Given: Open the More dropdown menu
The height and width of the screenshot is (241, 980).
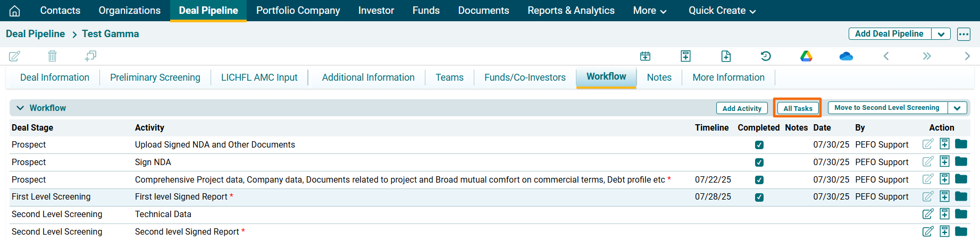Looking at the screenshot, I should point(649,11).
